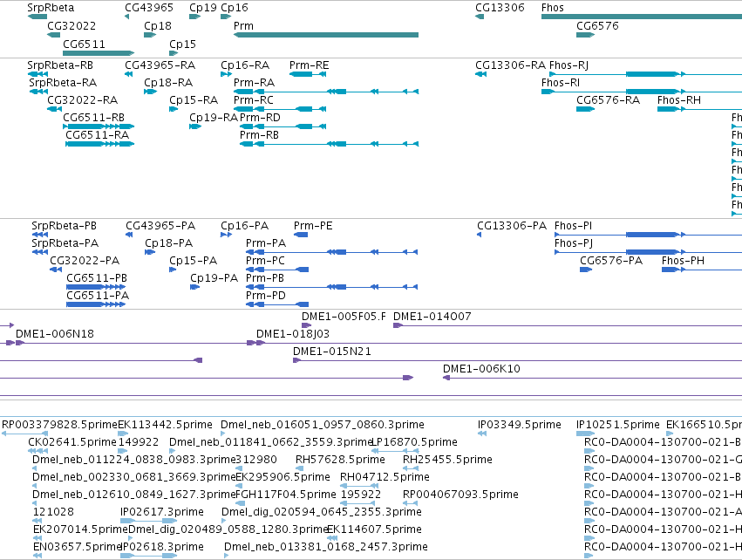Select transcript Cp15-RA

(x=194, y=100)
